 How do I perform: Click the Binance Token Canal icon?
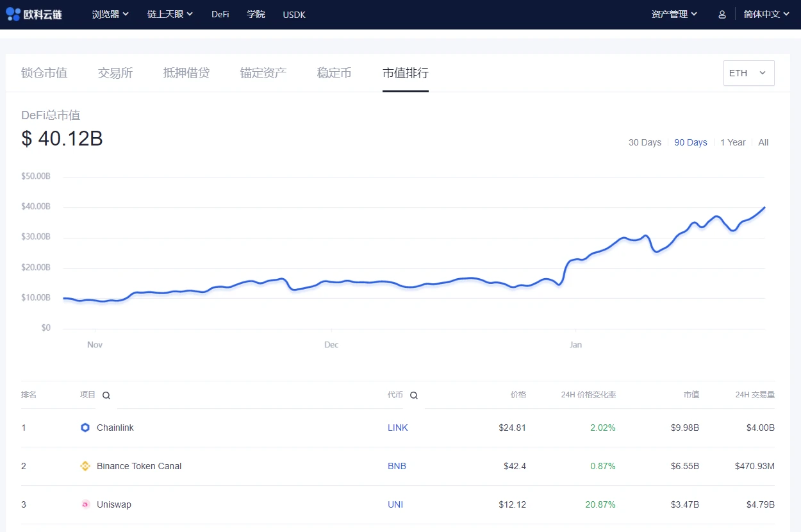pyautogui.click(x=85, y=466)
